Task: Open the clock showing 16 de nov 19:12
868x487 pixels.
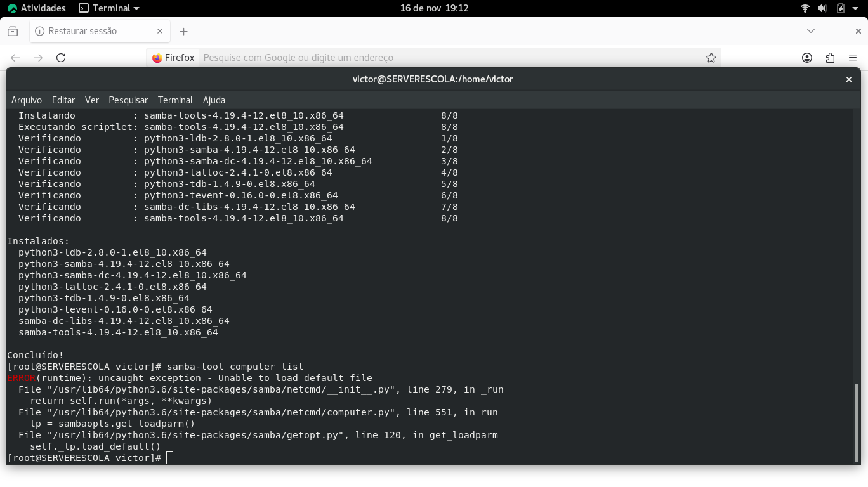Action: [434, 8]
